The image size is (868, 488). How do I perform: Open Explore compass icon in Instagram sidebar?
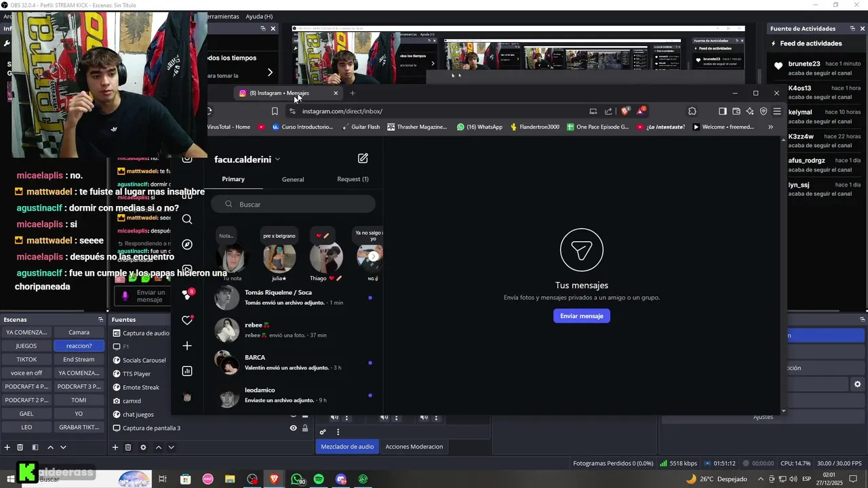[x=187, y=244]
